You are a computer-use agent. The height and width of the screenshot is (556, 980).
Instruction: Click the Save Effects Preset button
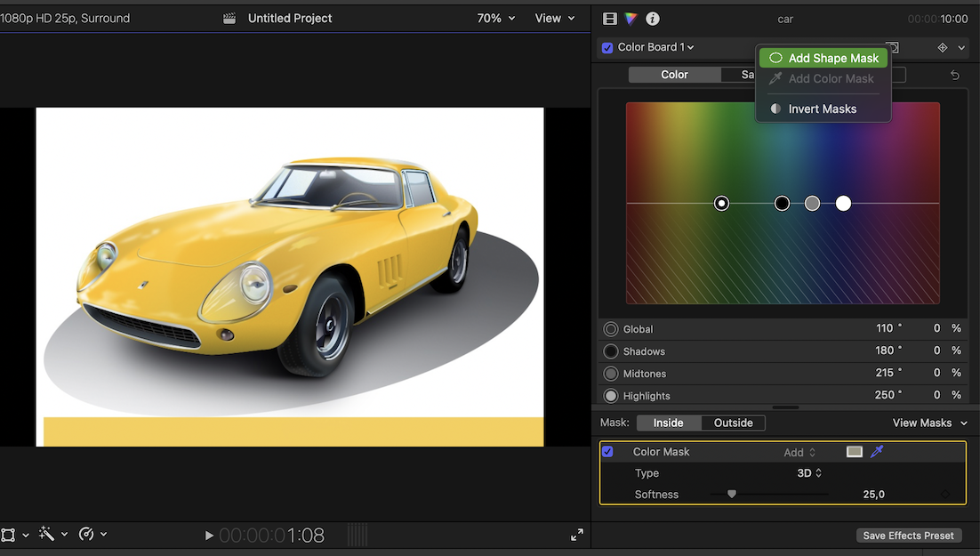(907, 536)
